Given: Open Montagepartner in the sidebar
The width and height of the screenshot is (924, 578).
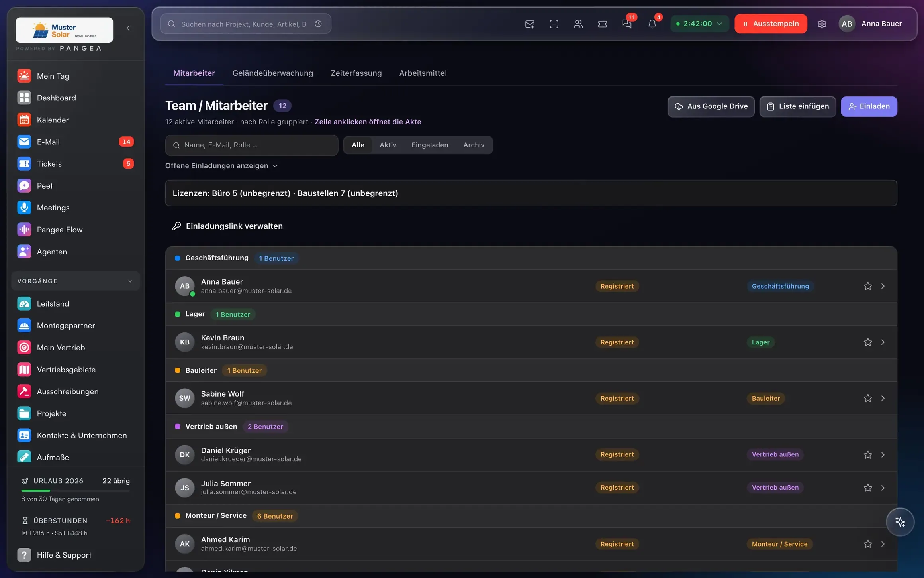Looking at the screenshot, I should tap(75, 326).
